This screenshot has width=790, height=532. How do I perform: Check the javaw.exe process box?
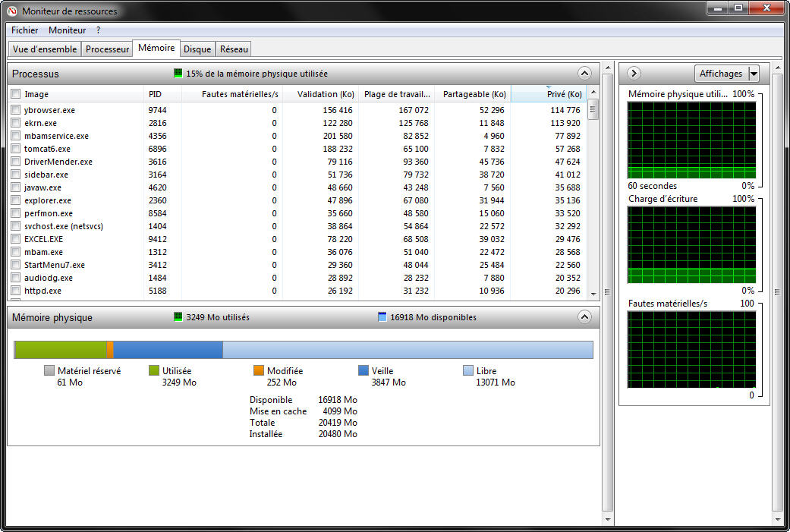pyautogui.click(x=16, y=187)
